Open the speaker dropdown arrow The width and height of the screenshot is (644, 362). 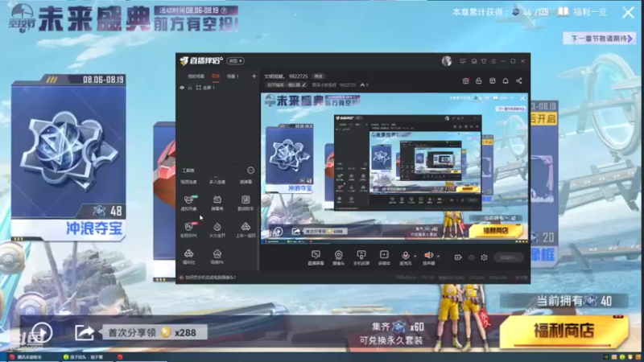pos(438,256)
